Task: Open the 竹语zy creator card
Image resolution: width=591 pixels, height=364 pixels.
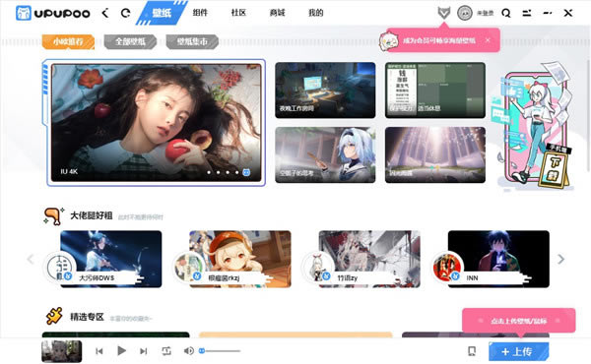Action: point(369,259)
